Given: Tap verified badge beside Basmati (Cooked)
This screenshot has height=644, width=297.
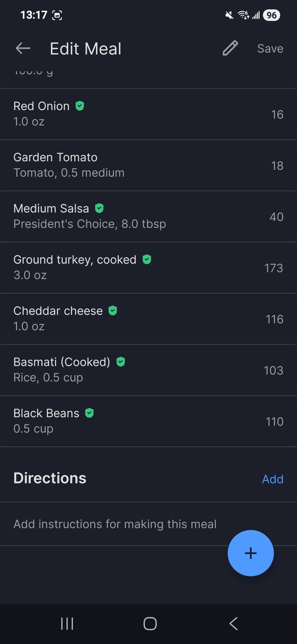Looking at the screenshot, I should (x=121, y=362).
